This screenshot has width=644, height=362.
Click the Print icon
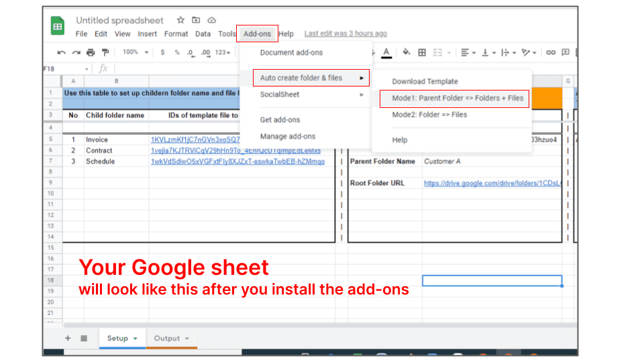tap(91, 52)
